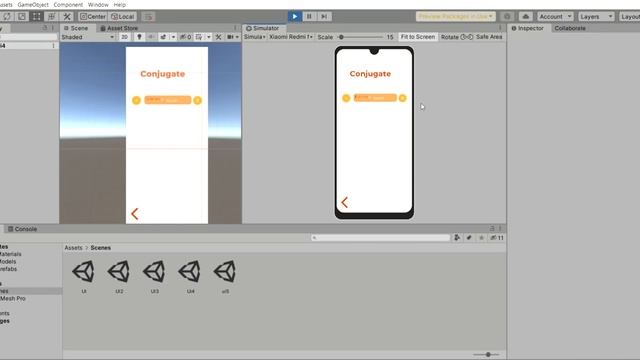Viewport: 640px width, 360px height.
Task: Open the Simulator panel options menu
Action: 500,28
